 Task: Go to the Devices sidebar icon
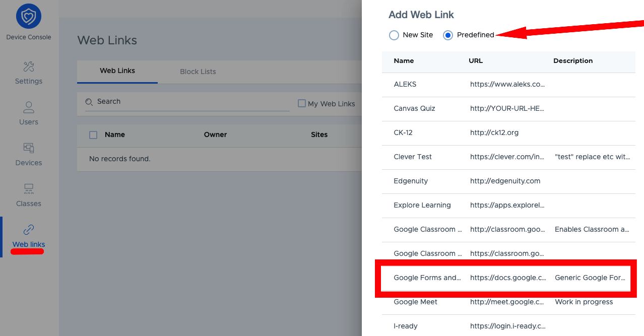coord(29,148)
